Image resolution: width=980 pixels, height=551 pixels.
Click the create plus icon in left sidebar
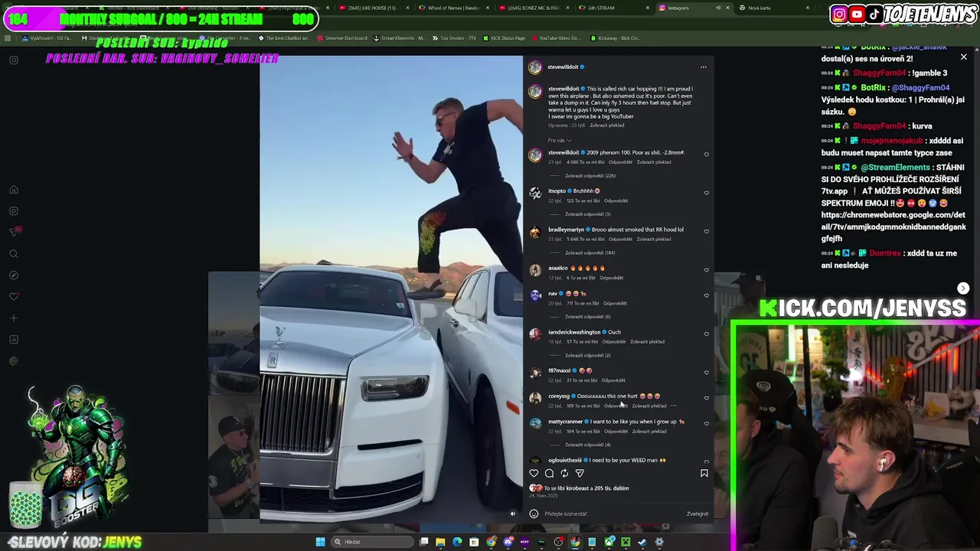14,318
